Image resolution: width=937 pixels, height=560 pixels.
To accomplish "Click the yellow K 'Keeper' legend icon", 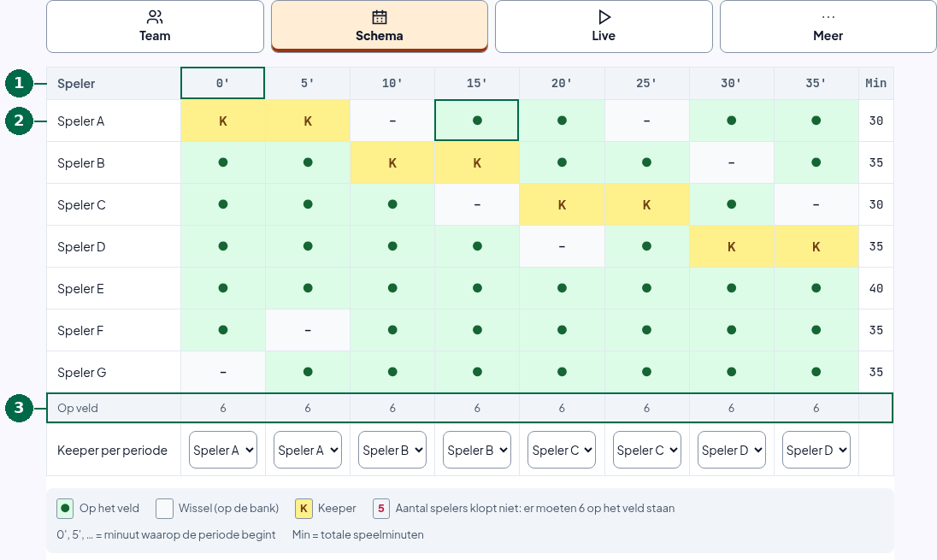I will 303,509.
